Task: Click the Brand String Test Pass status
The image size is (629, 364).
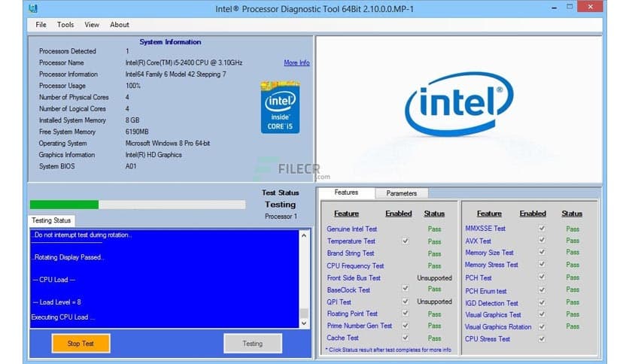Action: [434, 253]
